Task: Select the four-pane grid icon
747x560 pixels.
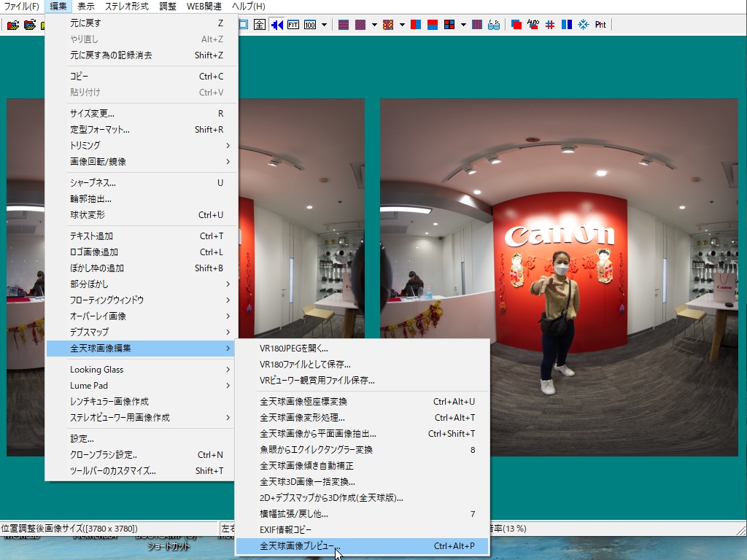Action: pyautogui.click(x=449, y=25)
